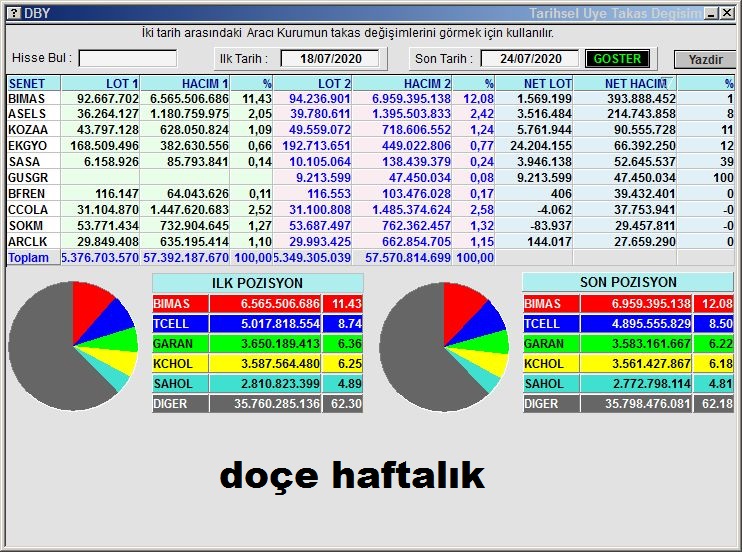Select the ASELS row in table
Viewport: 742px width, 552px height.
click(x=371, y=114)
